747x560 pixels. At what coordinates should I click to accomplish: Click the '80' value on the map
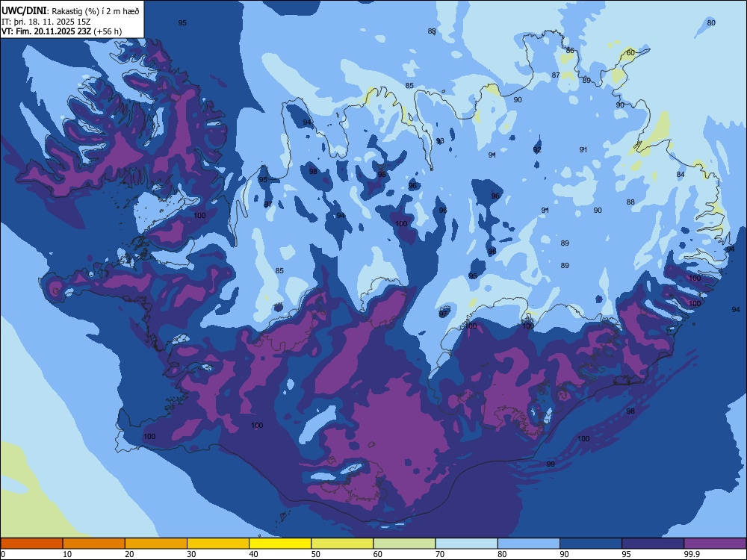[x=711, y=23]
